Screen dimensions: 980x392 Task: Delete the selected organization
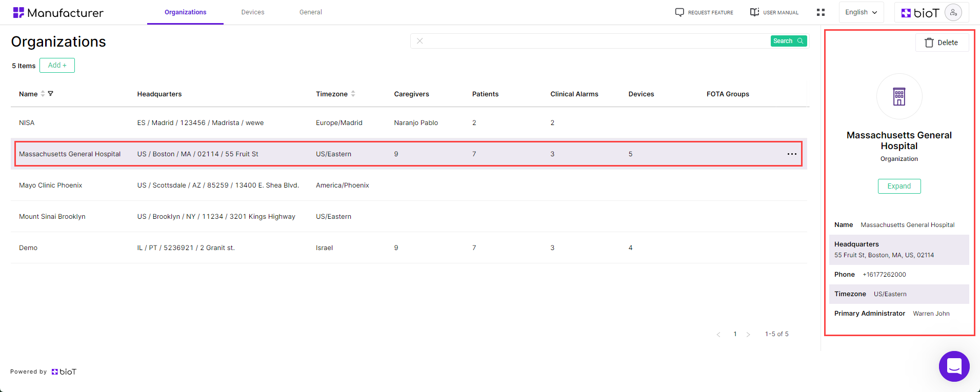tap(942, 43)
